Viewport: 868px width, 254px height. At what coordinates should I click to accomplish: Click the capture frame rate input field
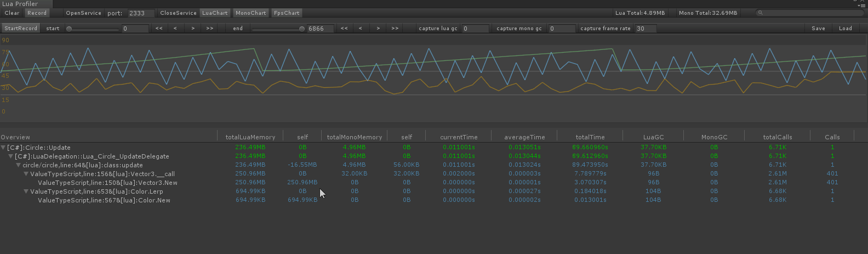pyautogui.click(x=646, y=29)
